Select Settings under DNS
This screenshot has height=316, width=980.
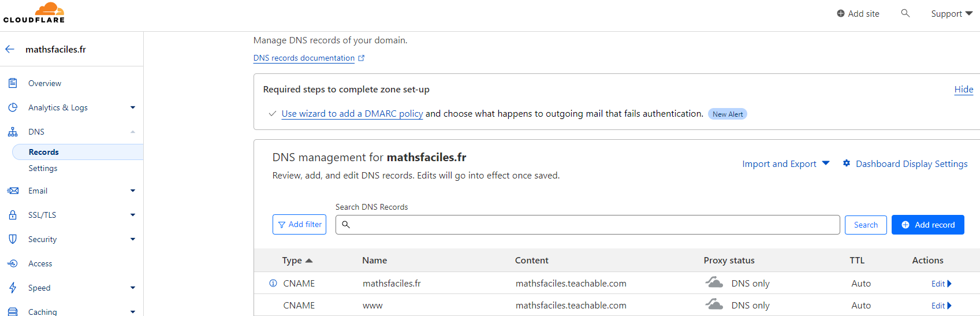pos(43,168)
